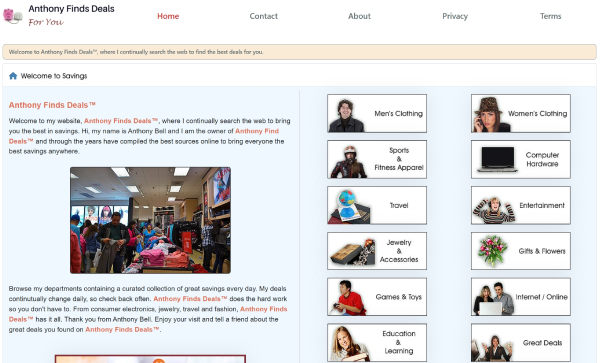Open the Entertainment category tile
This screenshot has height=363, width=600.
[521, 205]
